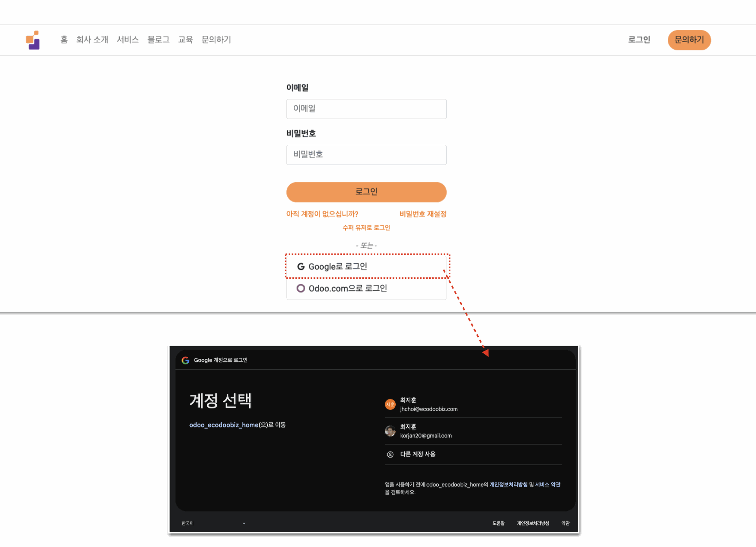Click the Odoo circle icon
This screenshot has height=547, width=756.
pos(301,288)
